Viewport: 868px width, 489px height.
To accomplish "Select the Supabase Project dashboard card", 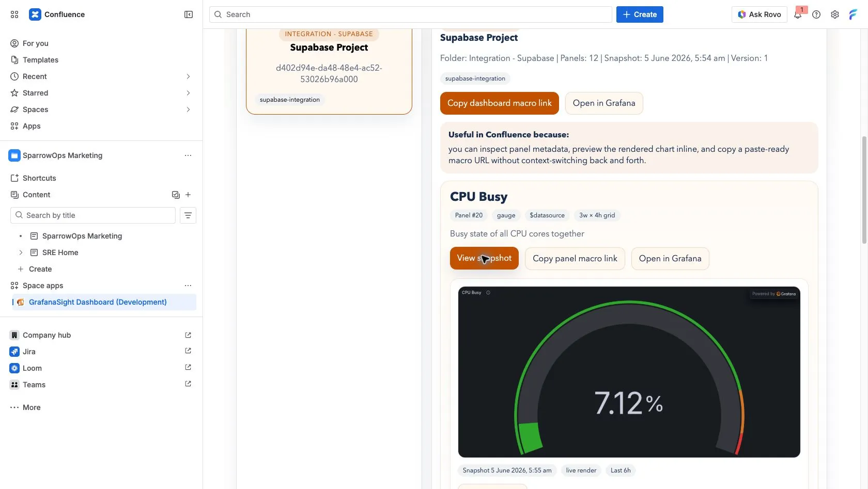I will (329, 71).
